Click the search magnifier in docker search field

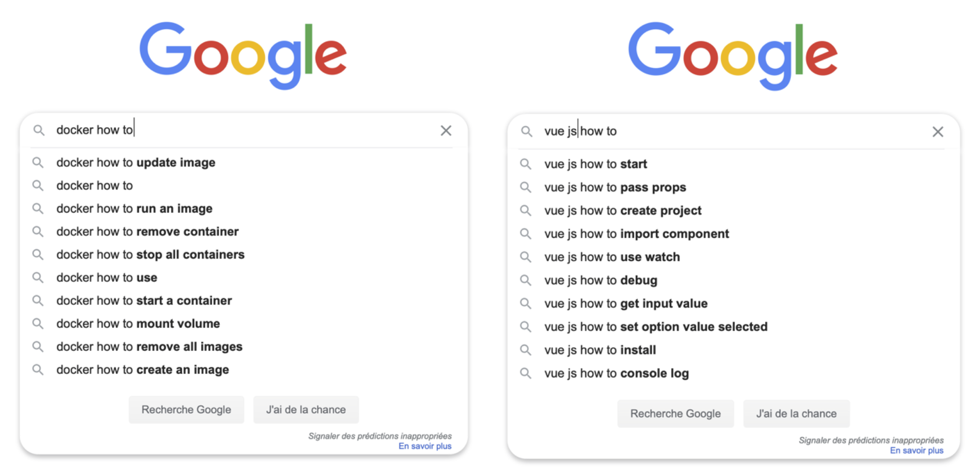pyautogui.click(x=39, y=130)
